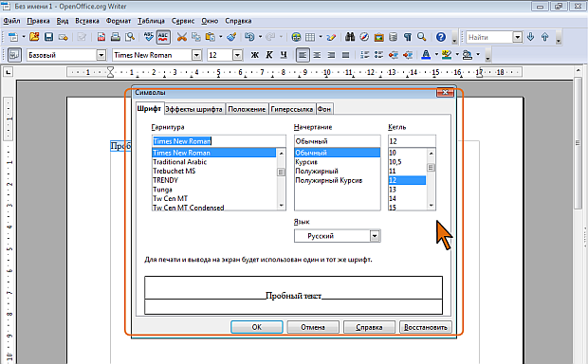Toggle bulleted list icon
Image resolution: width=588 pixels, height=364 pixels.
(x=378, y=55)
